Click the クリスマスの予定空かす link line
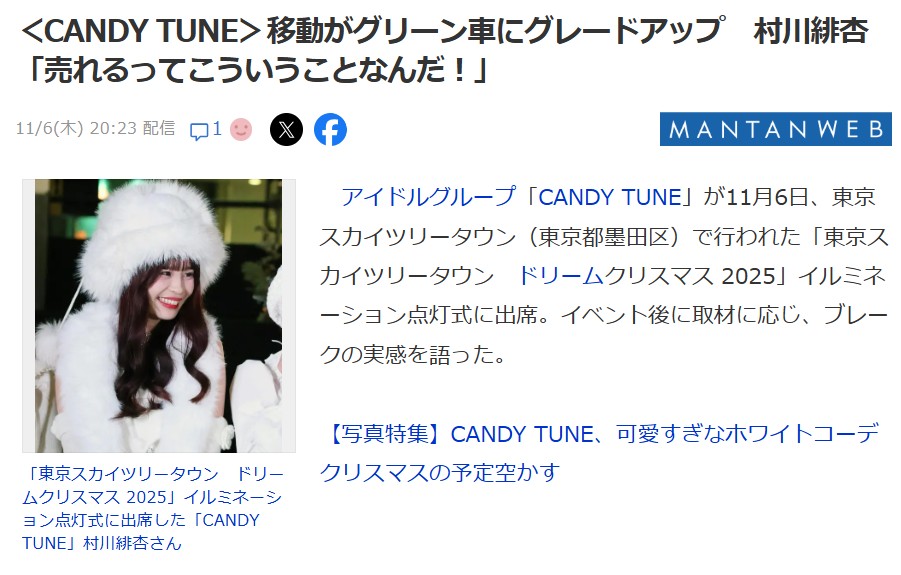Image resolution: width=901 pixels, height=575 pixels. (439, 473)
